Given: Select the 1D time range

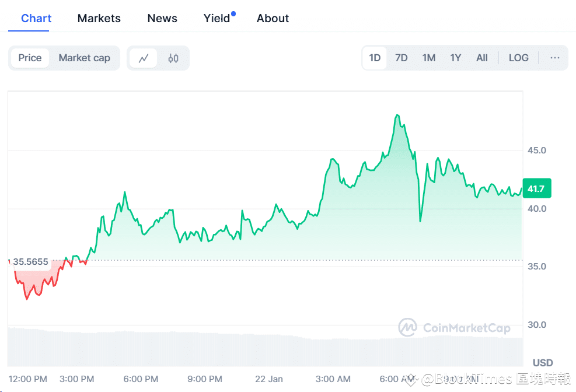Looking at the screenshot, I should coord(375,58).
